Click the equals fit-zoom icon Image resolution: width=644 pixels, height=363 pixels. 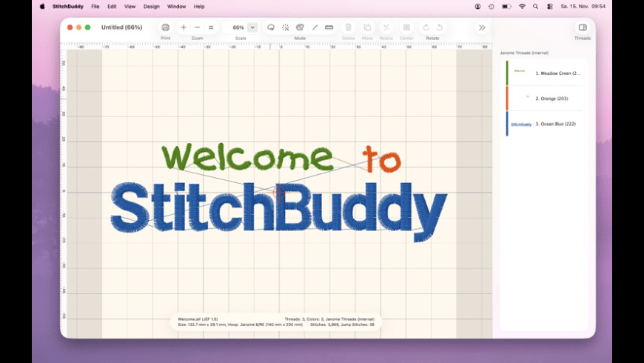(211, 27)
